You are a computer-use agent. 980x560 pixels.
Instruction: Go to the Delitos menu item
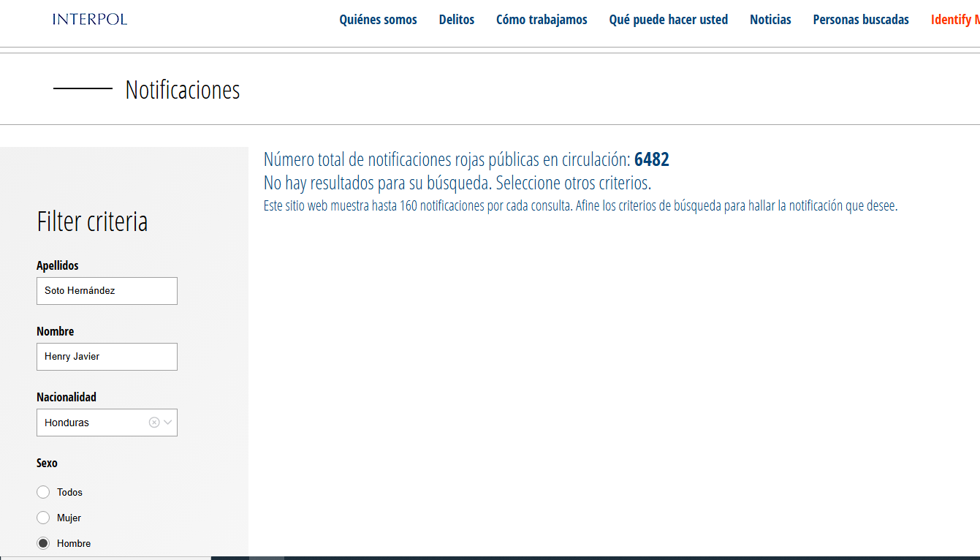pos(457,20)
